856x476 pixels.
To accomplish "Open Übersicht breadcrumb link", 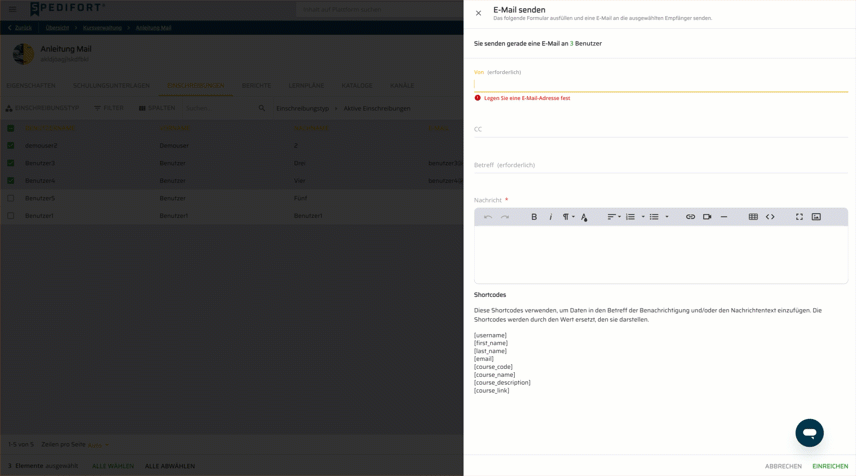I will [x=57, y=28].
